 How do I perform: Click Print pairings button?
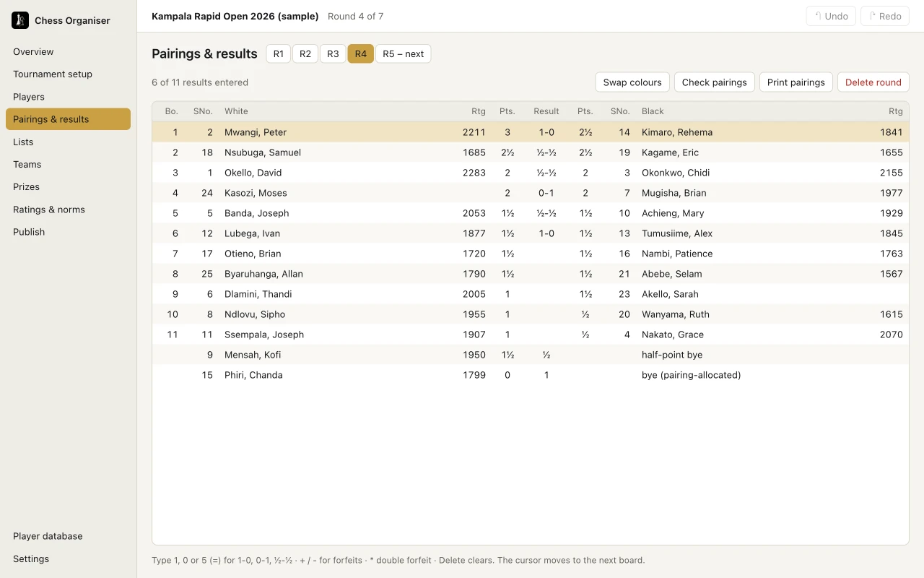tap(796, 82)
